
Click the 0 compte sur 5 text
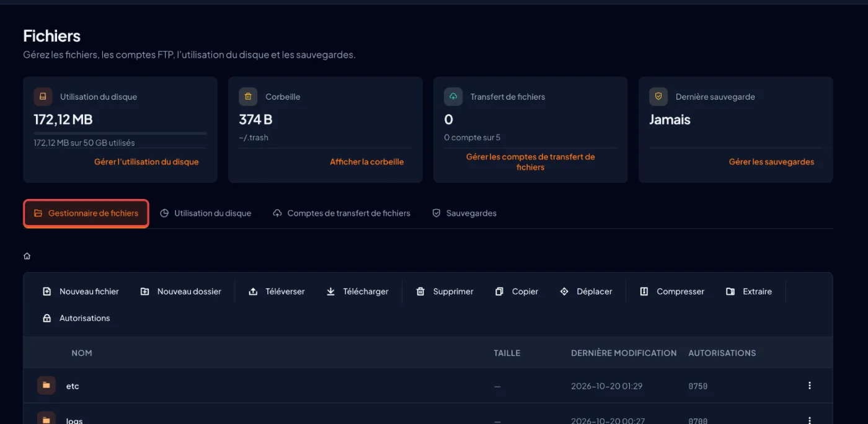pos(472,138)
